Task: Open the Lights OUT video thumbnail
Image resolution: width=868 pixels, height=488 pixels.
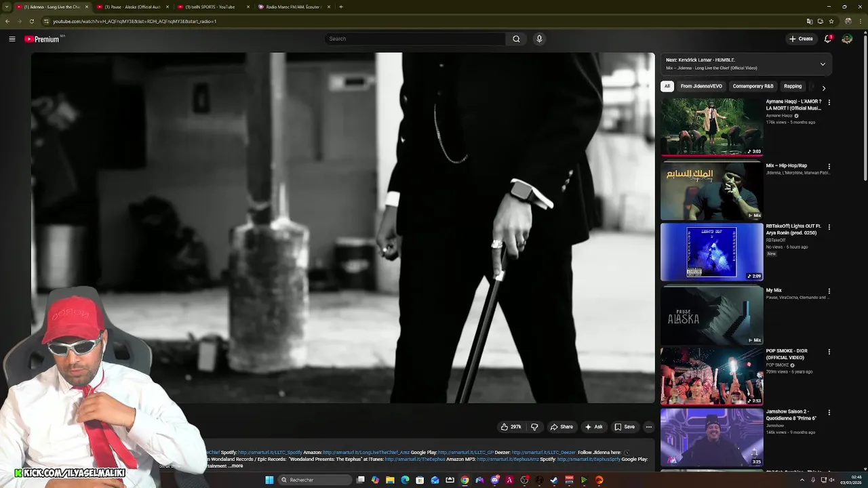Action: 711,251
